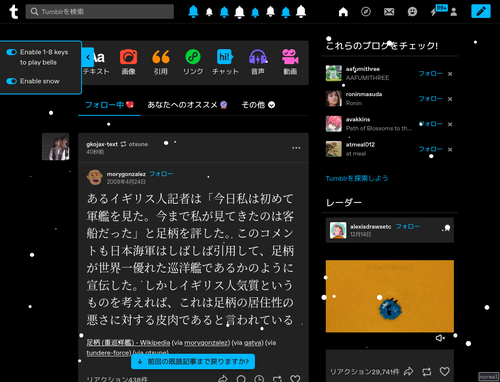Viewport: 500px width, 382px height.
Task: Play the Radar orange video
Action: [390, 296]
